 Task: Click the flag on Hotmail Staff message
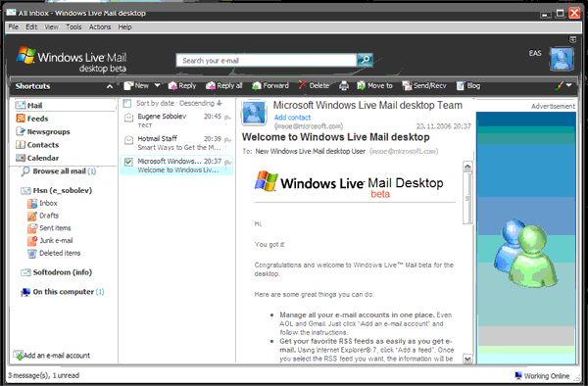coord(227,140)
